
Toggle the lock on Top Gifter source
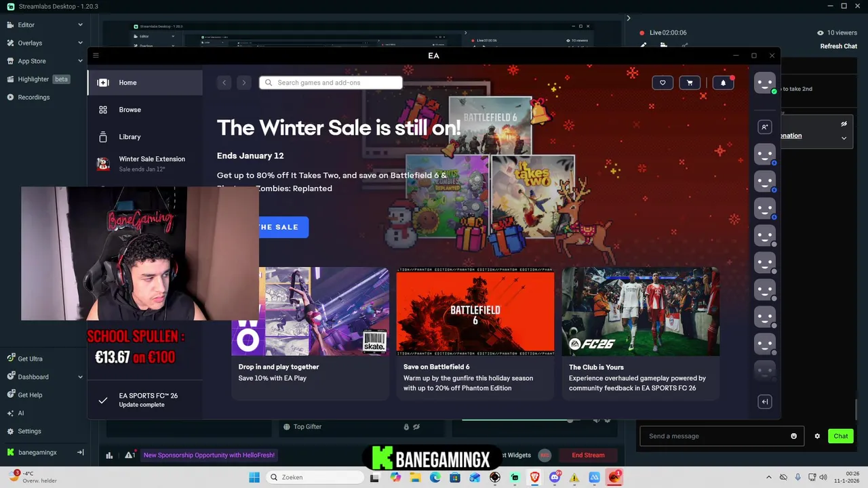click(406, 427)
